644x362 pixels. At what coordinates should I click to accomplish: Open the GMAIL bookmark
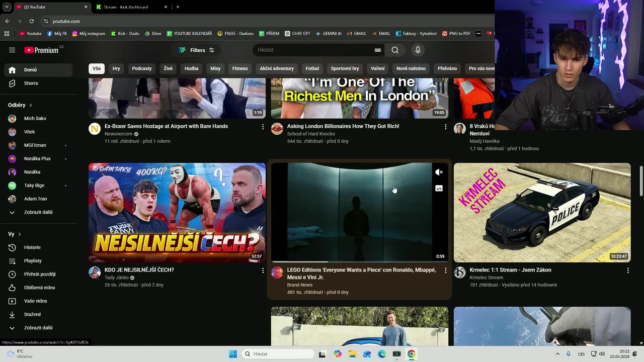point(356,34)
